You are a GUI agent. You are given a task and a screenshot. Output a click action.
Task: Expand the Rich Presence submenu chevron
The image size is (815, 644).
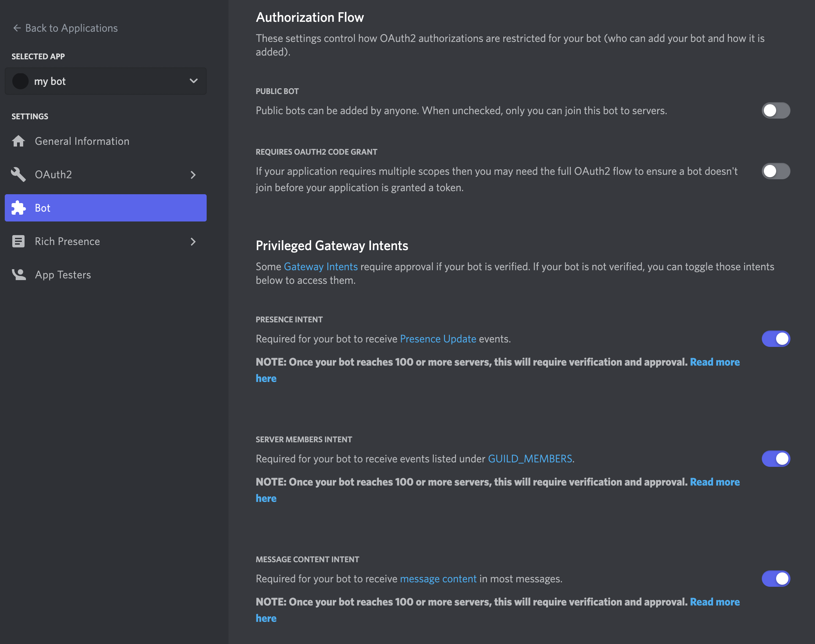coord(193,241)
